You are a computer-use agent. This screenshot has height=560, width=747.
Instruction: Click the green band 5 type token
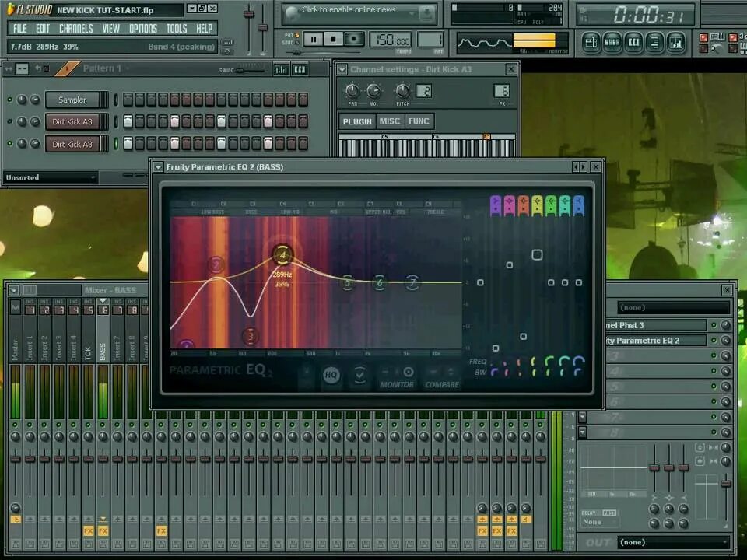551,205
